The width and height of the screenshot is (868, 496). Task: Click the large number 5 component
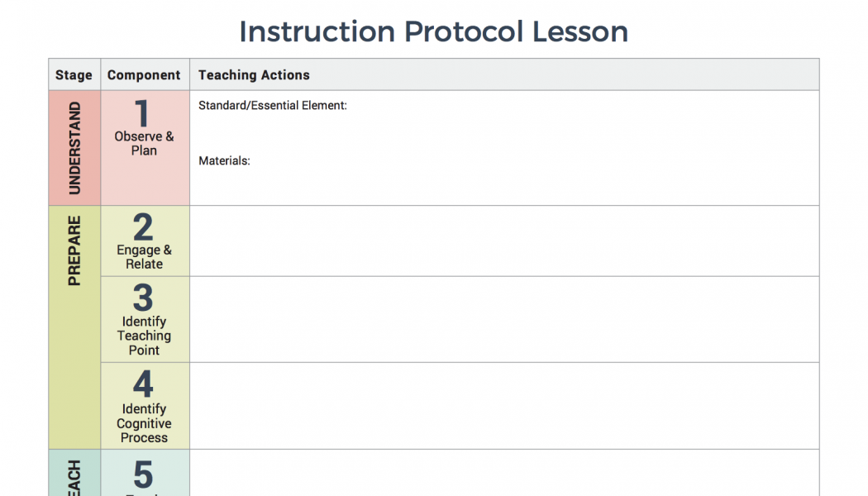(x=143, y=475)
